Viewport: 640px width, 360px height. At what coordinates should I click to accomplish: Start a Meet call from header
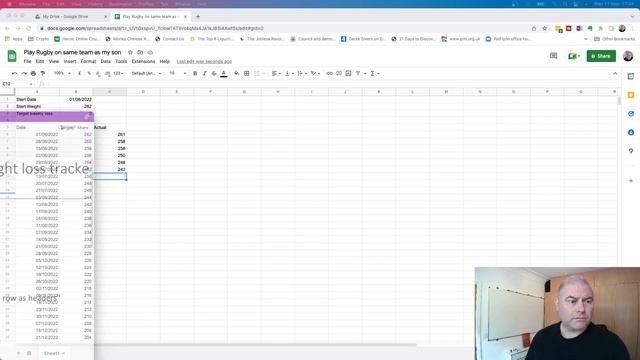(x=573, y=56)
